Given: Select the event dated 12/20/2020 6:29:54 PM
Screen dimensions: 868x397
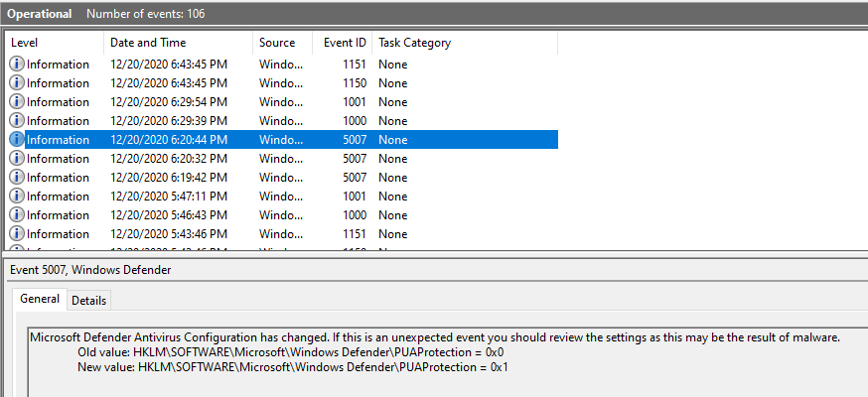Looking at the screenshot, I should click(282, 102).
